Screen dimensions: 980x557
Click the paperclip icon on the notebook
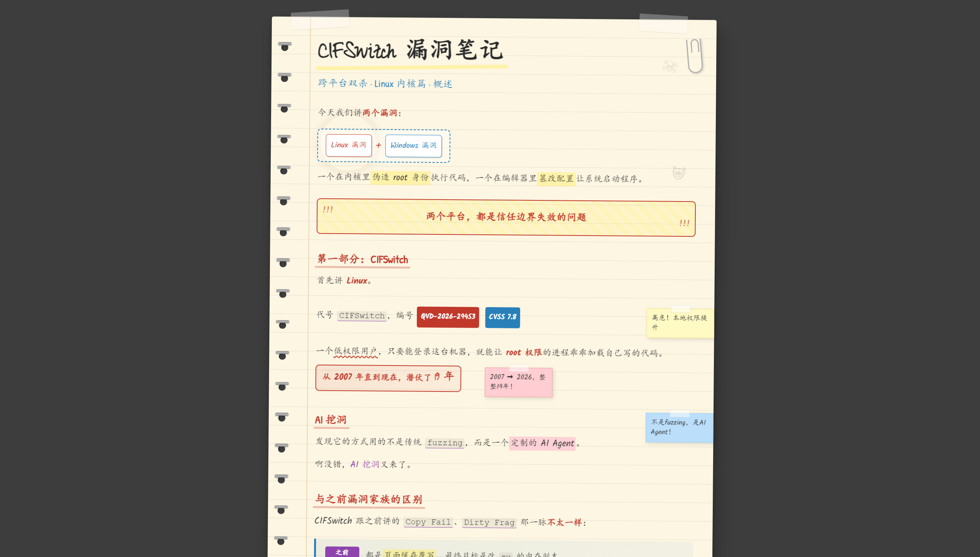[x=695, y=56]
